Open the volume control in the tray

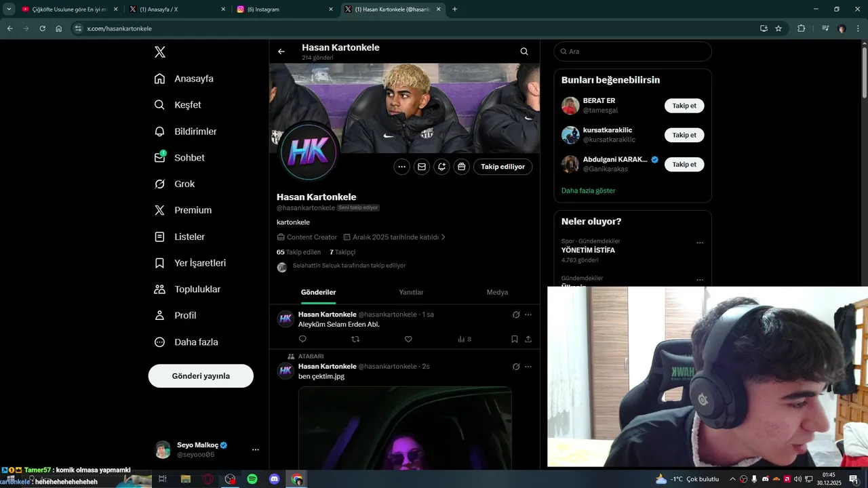coord(797,479)
